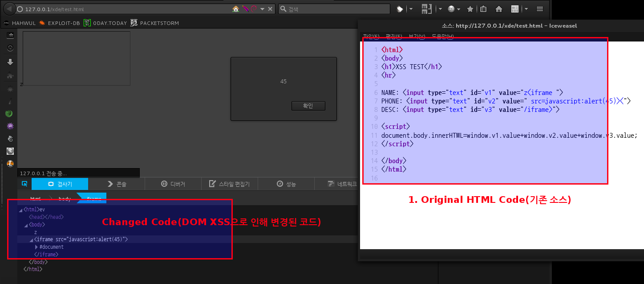Collapse the iframe node in inspector
Viewport: 644px width, 284px height.
point(31,240)
